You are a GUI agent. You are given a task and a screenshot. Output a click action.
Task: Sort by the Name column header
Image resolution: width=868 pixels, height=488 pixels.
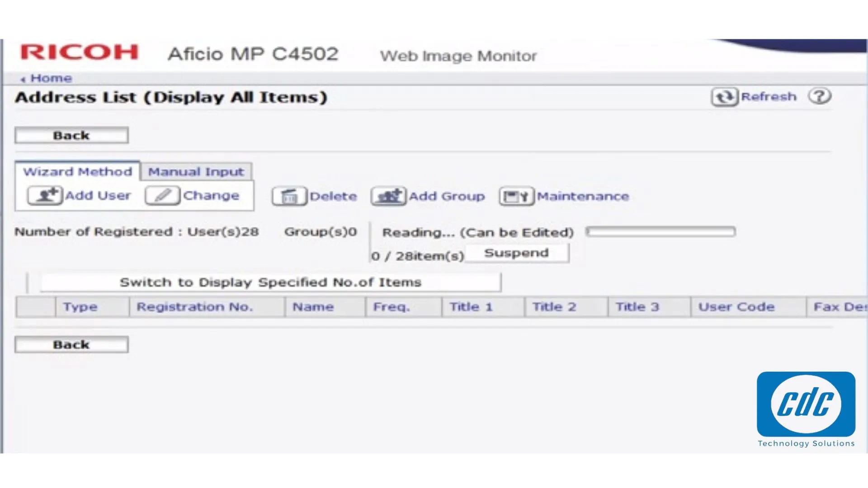[x=313, y=307]
